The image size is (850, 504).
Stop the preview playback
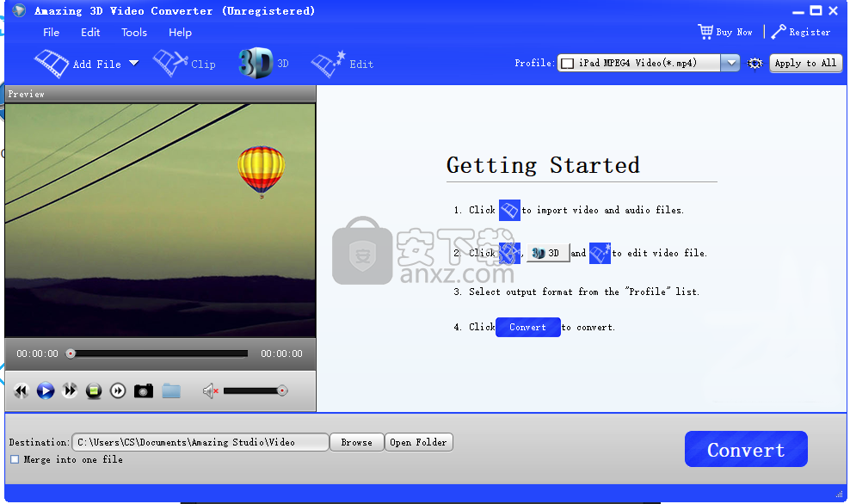94,390
